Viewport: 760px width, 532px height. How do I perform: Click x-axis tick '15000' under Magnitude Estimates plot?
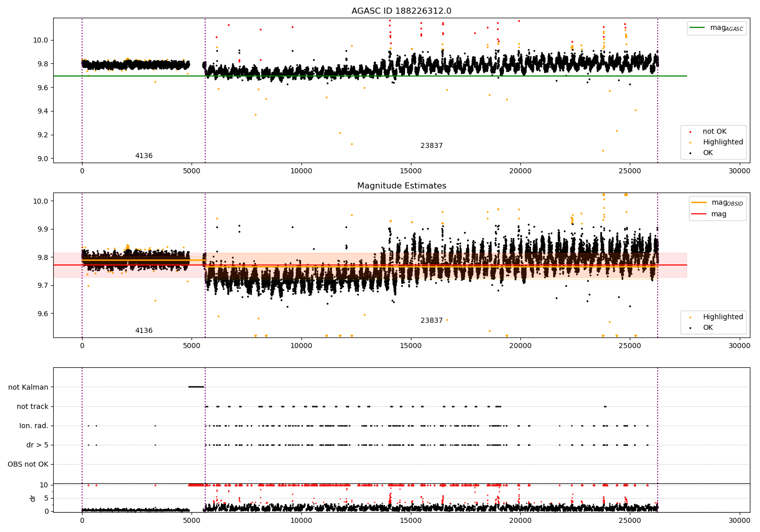pos(411,346)
